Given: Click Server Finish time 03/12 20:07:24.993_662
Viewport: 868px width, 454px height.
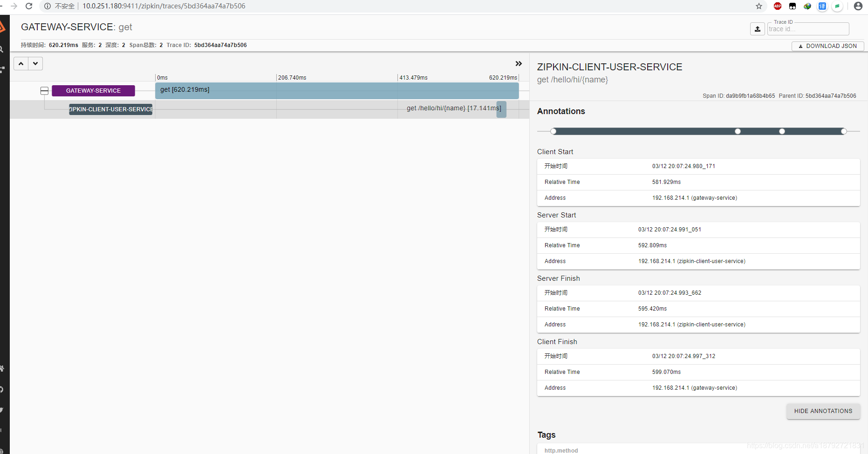Looking at the screenshot, I should point(670,293).
